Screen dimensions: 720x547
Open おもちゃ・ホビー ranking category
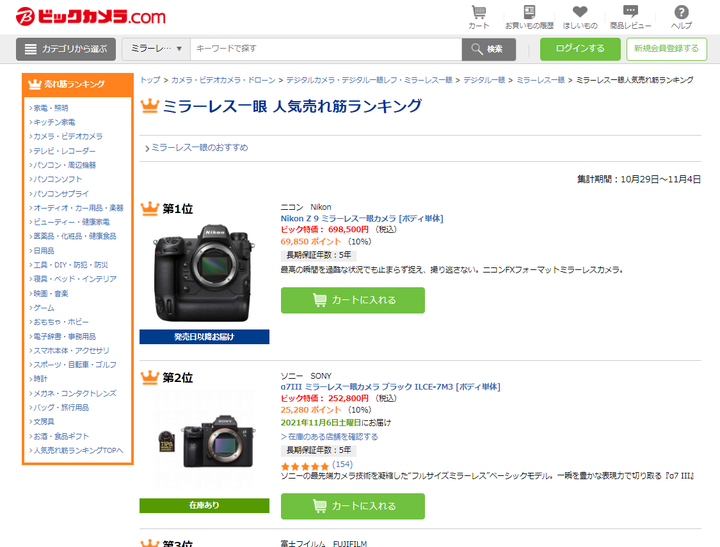(x=61, y=322)
